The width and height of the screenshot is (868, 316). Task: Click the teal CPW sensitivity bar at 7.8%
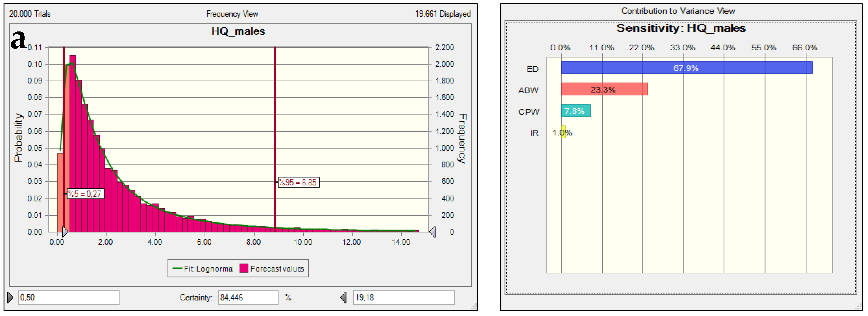coord(576,110)
